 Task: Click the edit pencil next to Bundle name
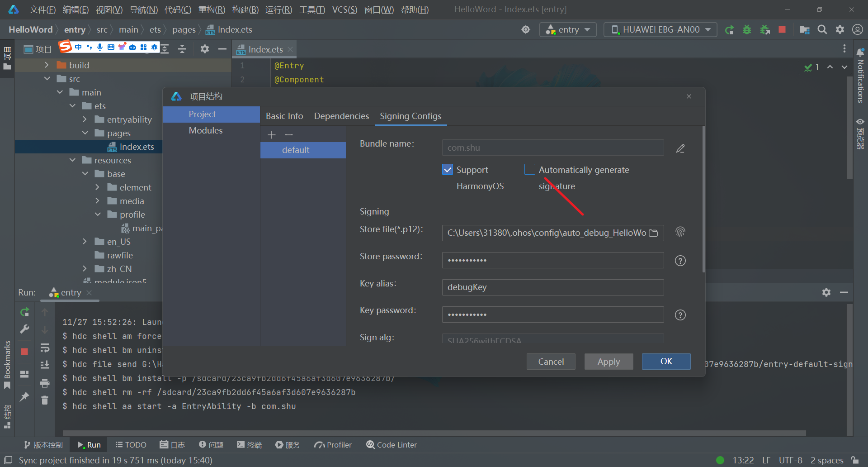[x=680, y=148]
